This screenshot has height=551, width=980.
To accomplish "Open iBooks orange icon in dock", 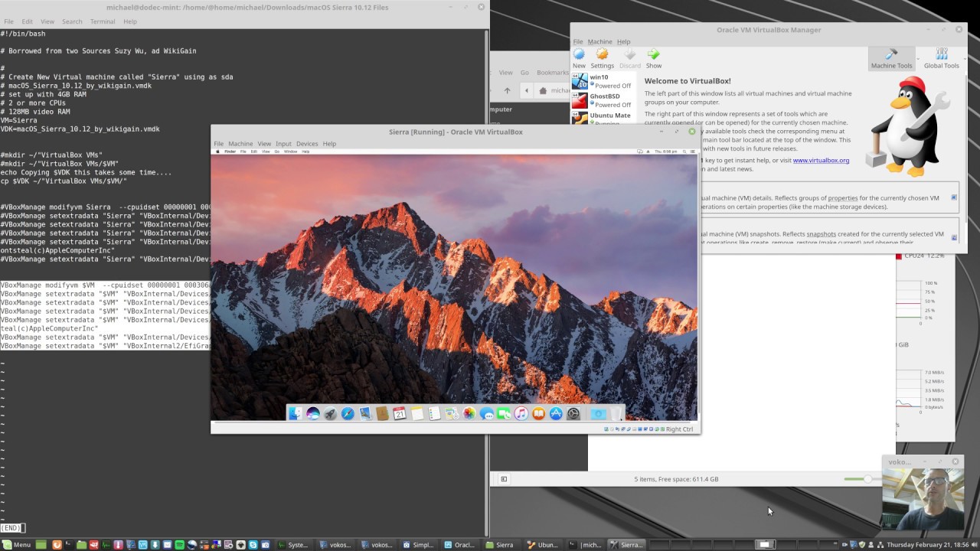I will (x=538, y=413).
